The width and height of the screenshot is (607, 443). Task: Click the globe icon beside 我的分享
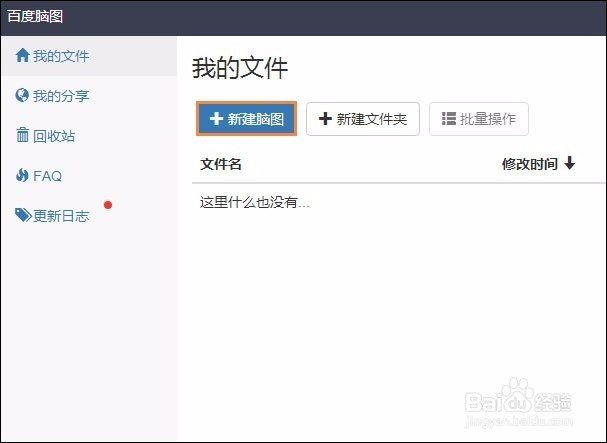(22, 95)
